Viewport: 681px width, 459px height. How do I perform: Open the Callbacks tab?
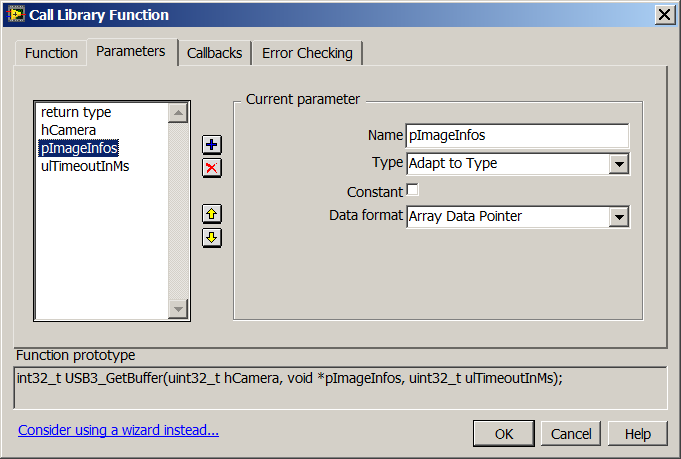214,53
